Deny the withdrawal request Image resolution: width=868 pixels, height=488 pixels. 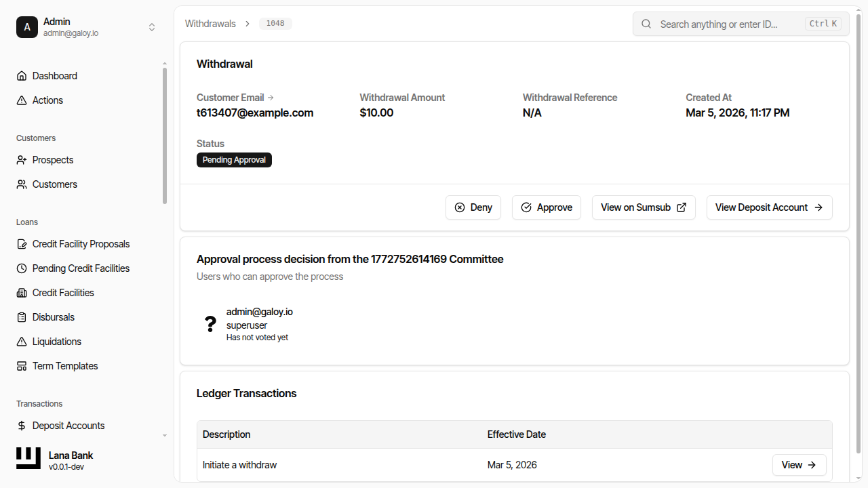click(473, 207)
